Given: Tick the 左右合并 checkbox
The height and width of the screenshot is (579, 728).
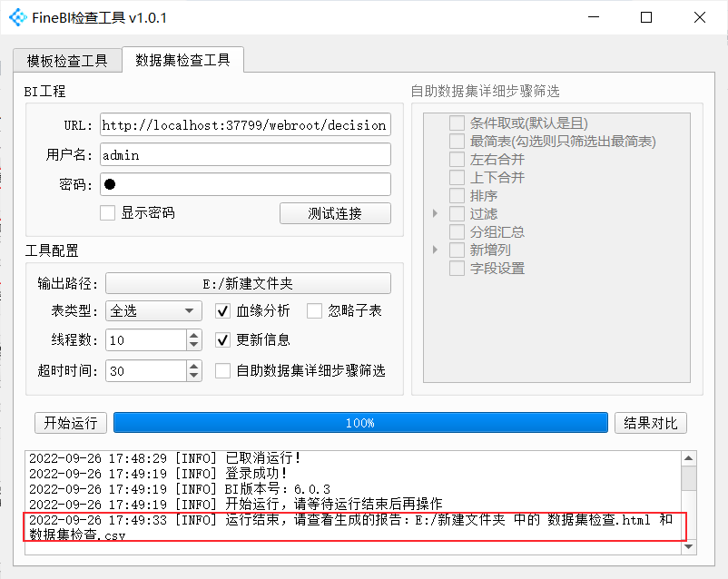Looking at the screenshot, I should tap(457, 159).
